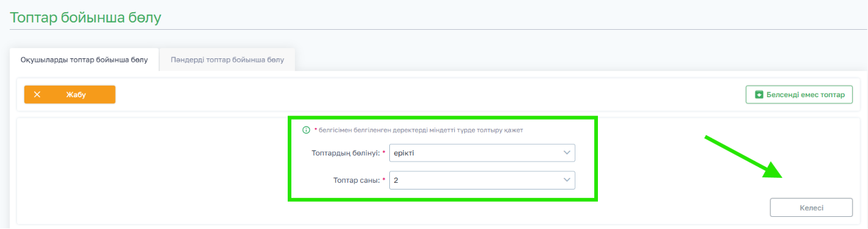This screenshot has width=868, height=229.
Task: Select the field showing ерікті
Action: pyautogui.click(x=482, y=153)
